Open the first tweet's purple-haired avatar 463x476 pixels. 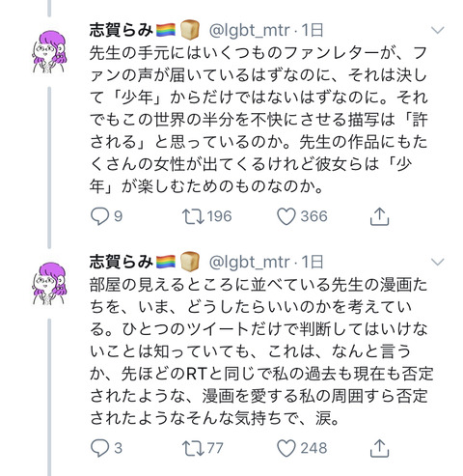point(49,52)
